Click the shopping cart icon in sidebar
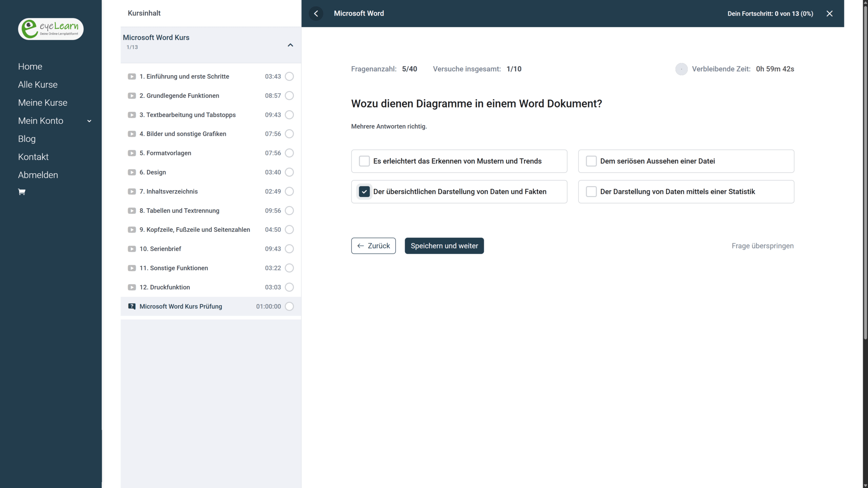Screen dimensions: 868x488 22,192
